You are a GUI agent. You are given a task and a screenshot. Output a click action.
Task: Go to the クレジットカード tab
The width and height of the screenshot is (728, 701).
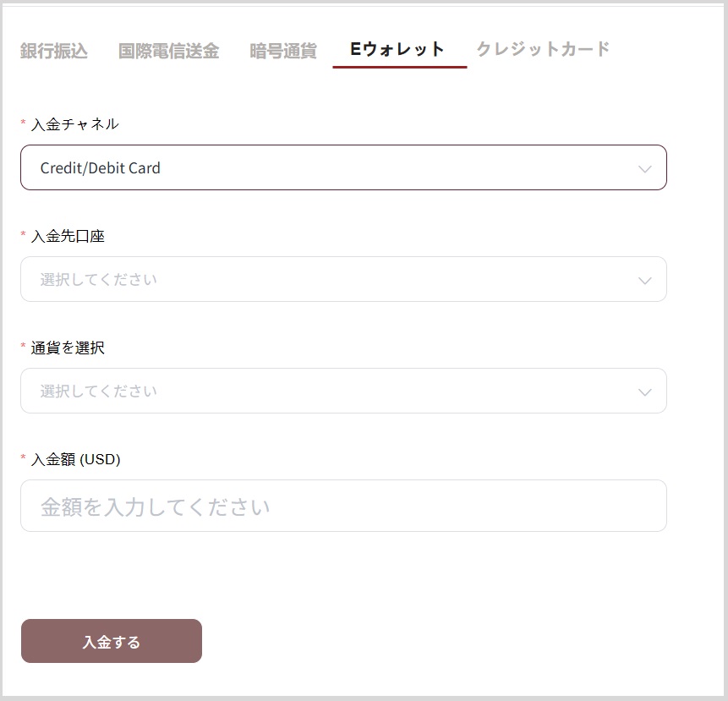pos(543,49)
